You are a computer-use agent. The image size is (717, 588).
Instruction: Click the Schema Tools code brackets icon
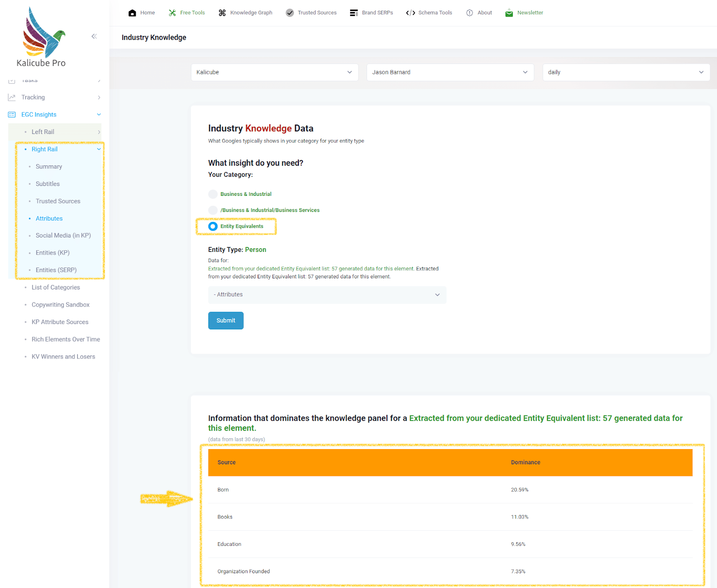410,13
